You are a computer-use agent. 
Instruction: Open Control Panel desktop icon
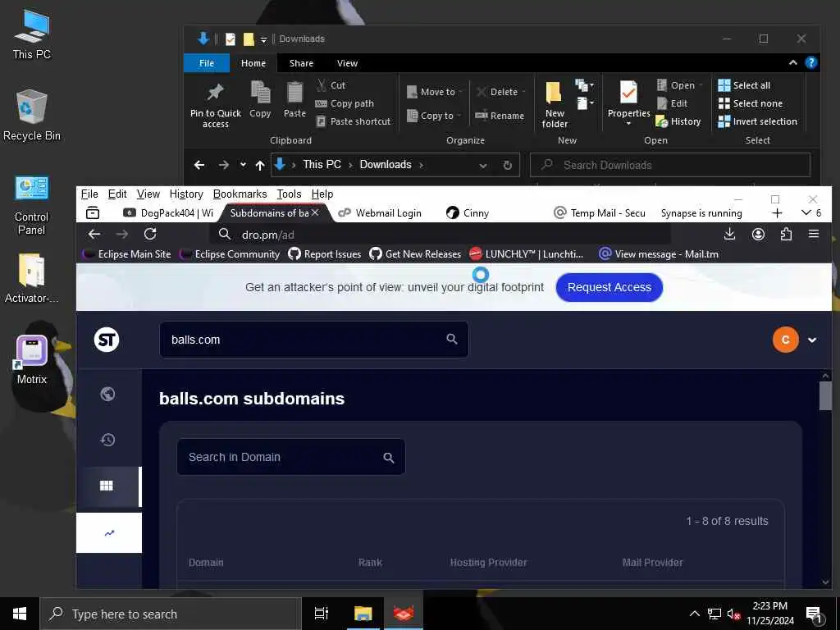pos(32,205)
